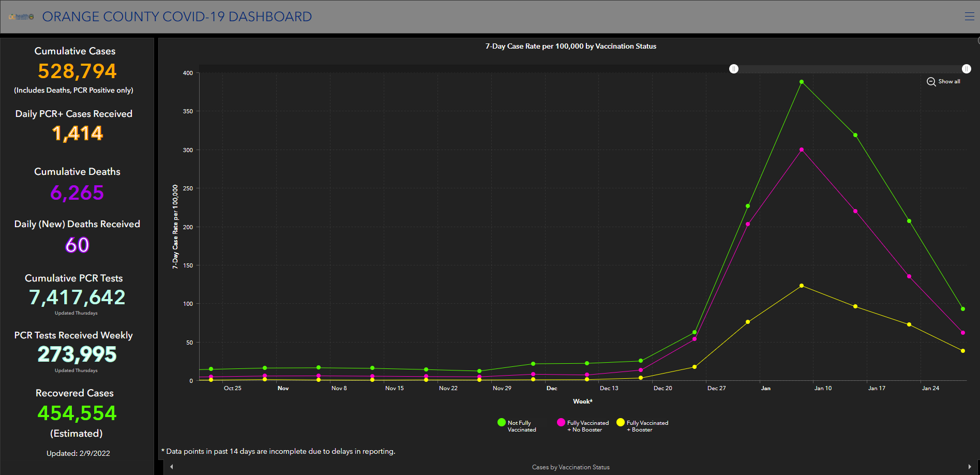Click the last yellow data point near 39
Viewport: 980px width, 475px height.
(x=963, y=351)
